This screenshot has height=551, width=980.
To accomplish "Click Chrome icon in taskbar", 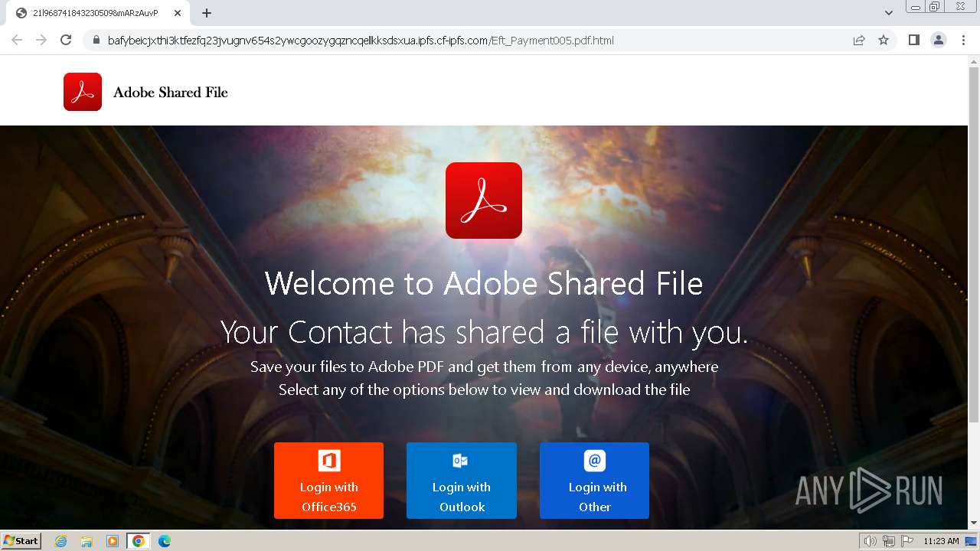I will [138, 541].
